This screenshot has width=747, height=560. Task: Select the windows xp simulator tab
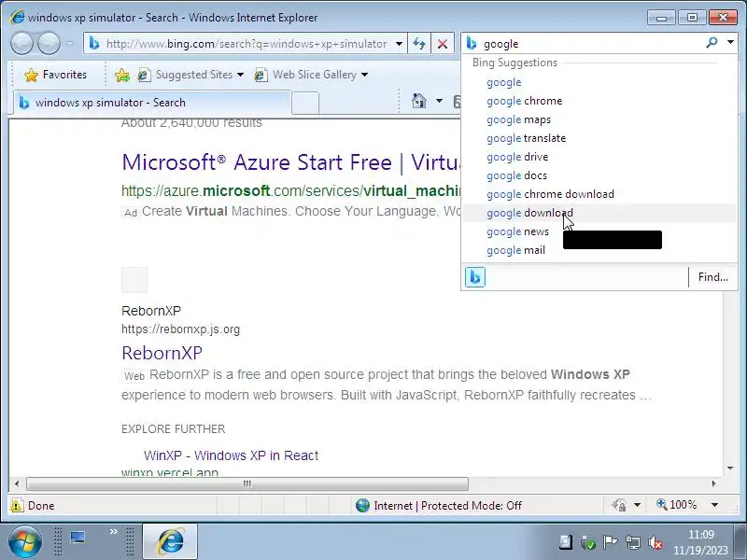151,103
